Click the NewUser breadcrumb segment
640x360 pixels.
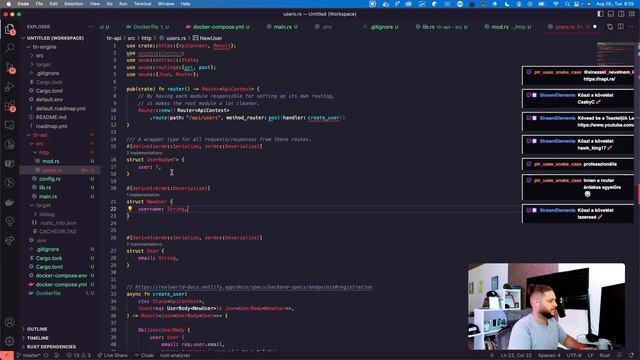click(x=207, y=38)
